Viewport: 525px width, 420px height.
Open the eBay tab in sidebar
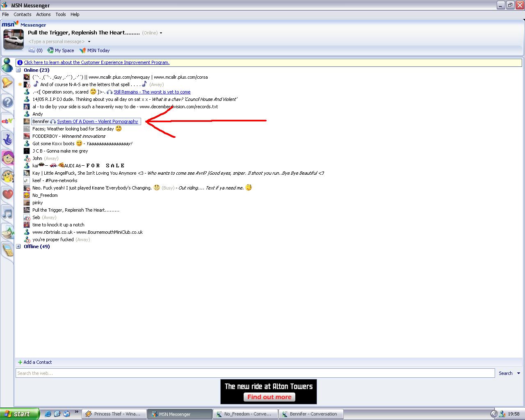pyautogui.click(x=7, y=121)
